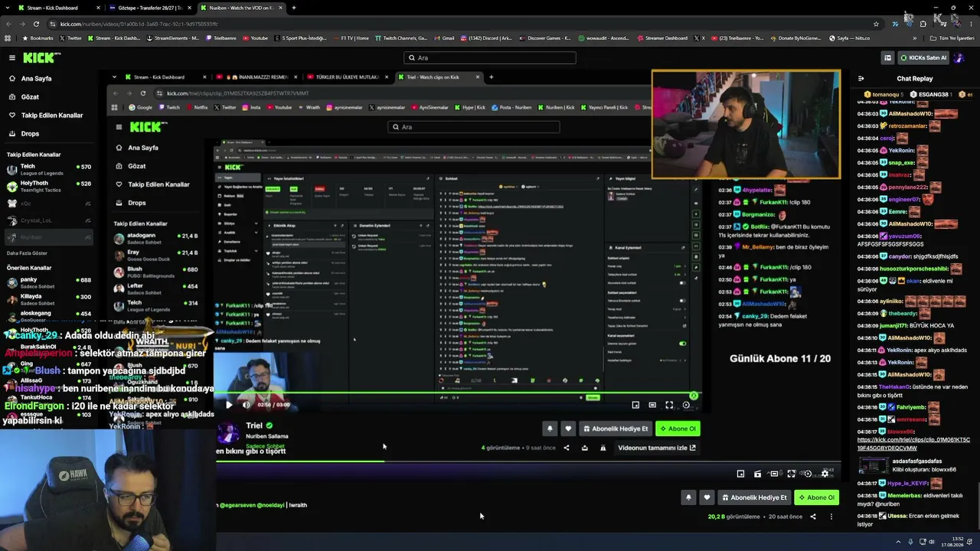Open the browser apps grid icon
The height and width of the screenshot is (551, 980).
point(8,37)
